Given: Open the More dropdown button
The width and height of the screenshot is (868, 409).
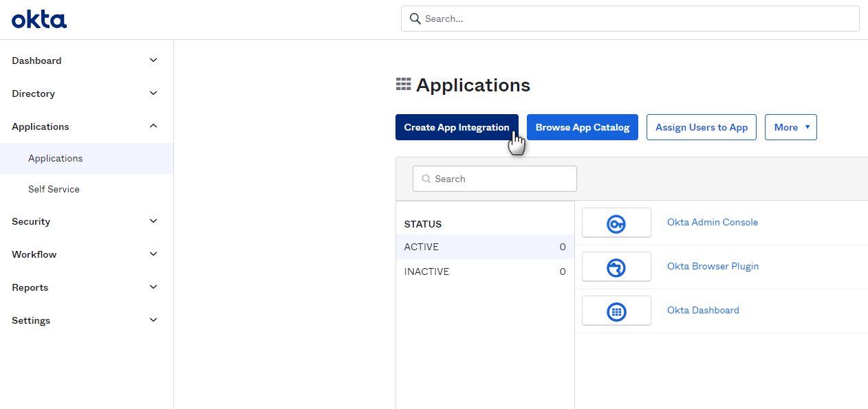Looking at the screenshot, I should 790,127.
